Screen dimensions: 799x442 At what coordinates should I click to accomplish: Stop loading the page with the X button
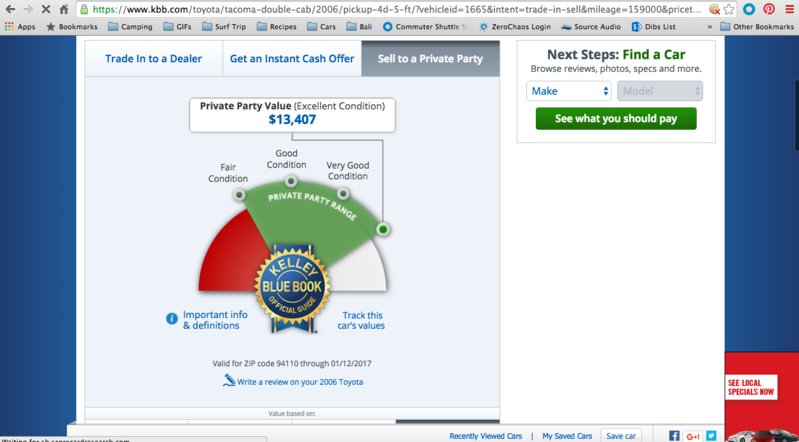click(x=45, y=9)
